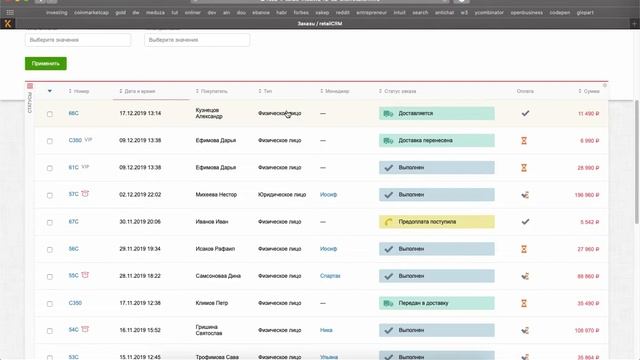Click the VIP badge next to order 61C
This screenshot has width=640, height=360.
pyautogui.click(x=85, y=167)
